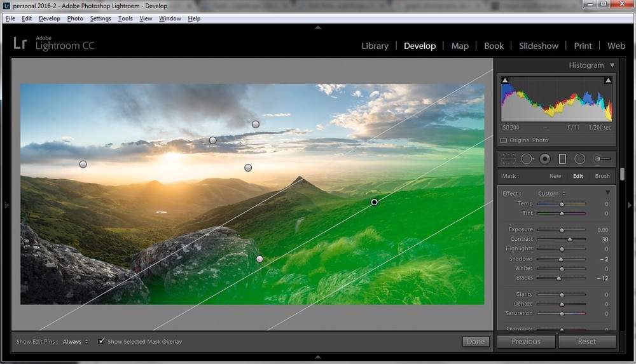Click the Previous button
The height and width of the screenshot is (364, 636).
(x=526, y=342)
